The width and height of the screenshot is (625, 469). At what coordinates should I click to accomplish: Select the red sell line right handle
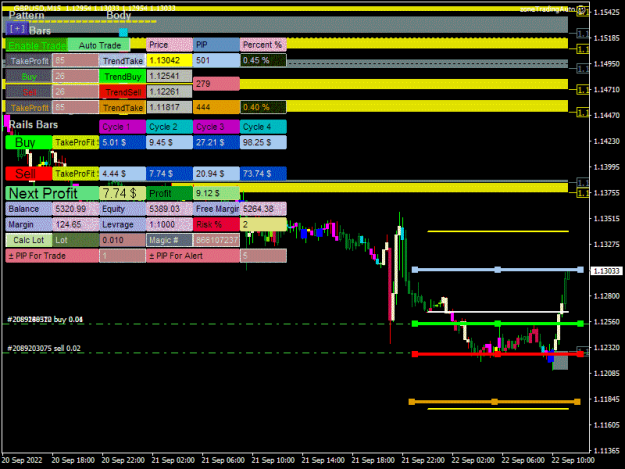click(580, 354)
